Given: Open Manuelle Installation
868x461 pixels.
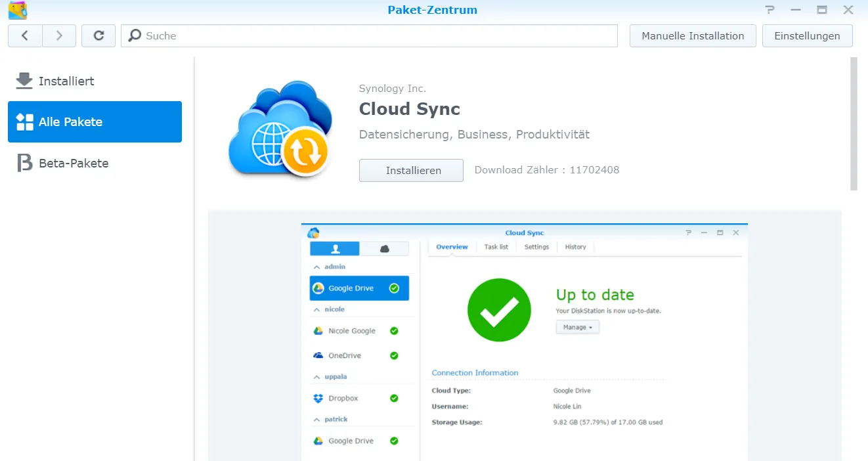Looking at the screenshot, I should (x=693, y=35).
